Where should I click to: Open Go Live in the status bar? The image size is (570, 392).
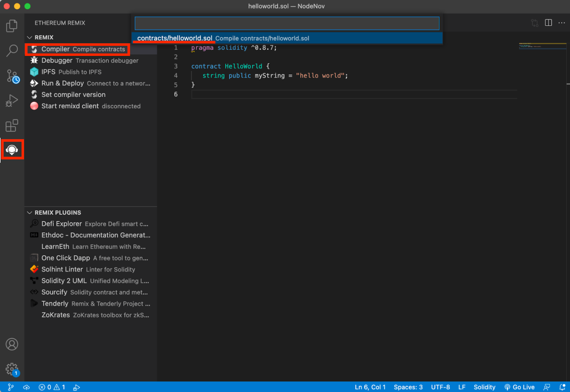click(520, 387)
